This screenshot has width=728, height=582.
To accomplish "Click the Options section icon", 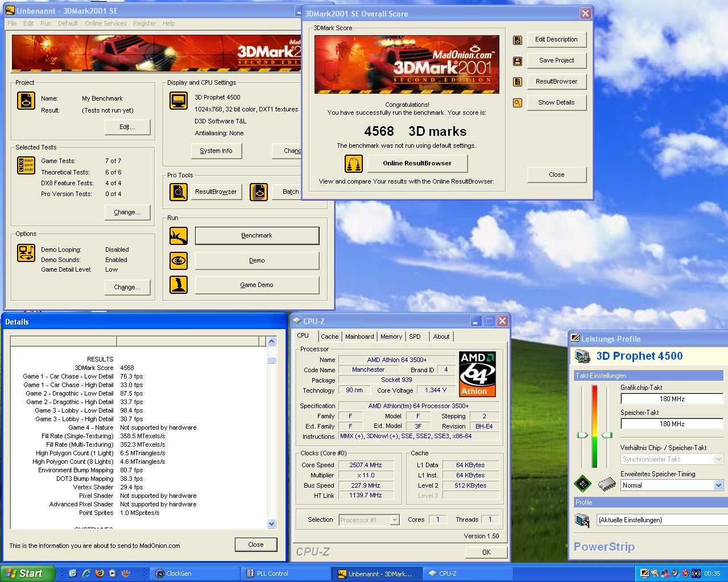I will [x=26, y=253].
